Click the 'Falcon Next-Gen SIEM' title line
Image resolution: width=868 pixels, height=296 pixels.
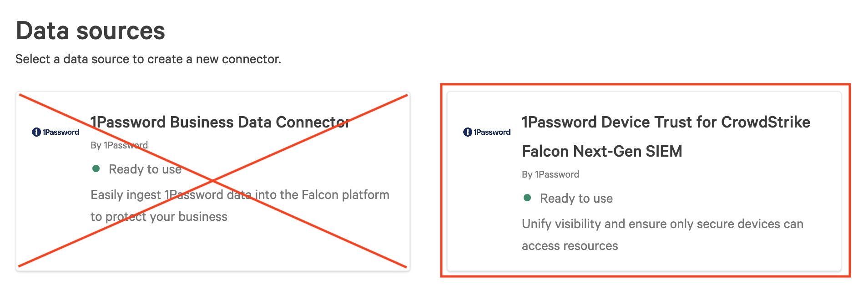[602, 151]
